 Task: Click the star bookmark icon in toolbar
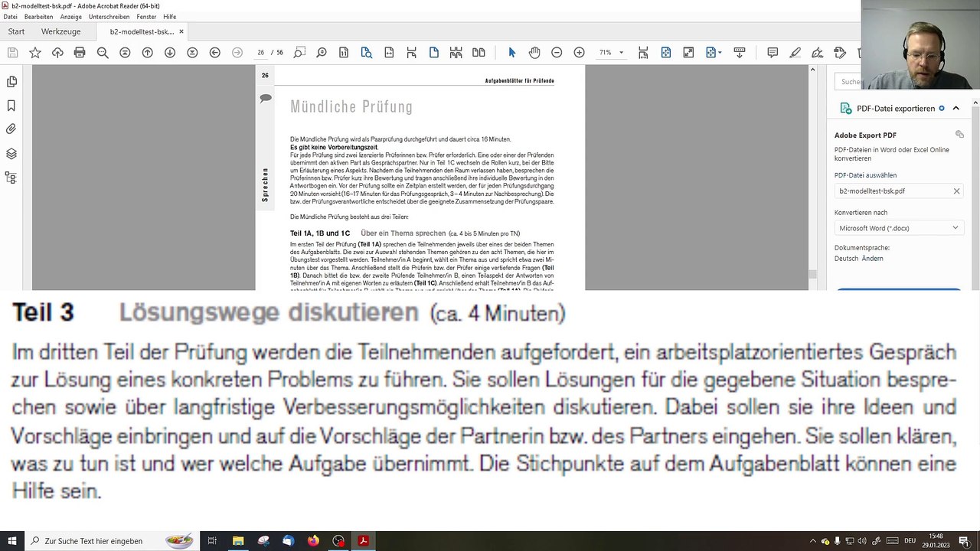pyautogui.click(x=35, y=52)
